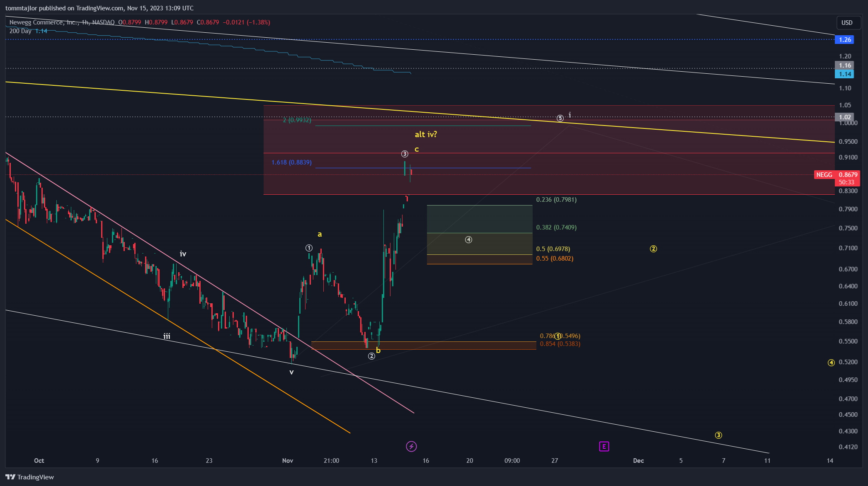Select the yellow 'c' wave label
The width and height of the screenshot is (868, 486).
pos(417,149)
